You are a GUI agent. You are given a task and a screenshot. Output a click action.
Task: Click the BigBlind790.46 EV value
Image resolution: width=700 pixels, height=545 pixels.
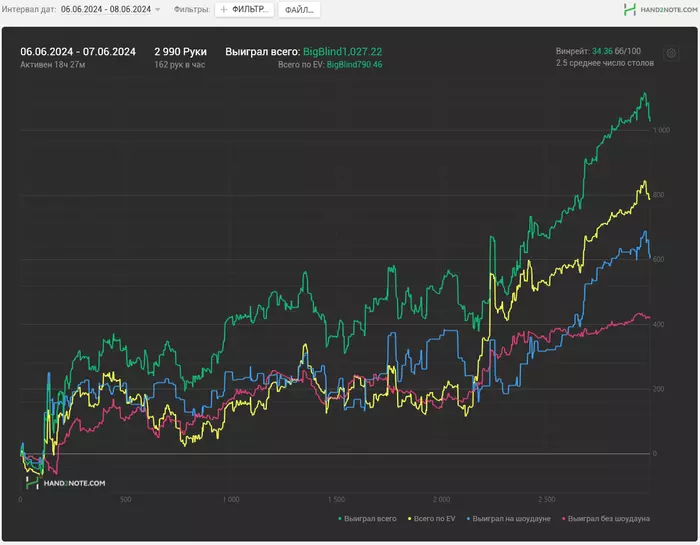coord(354,65)
